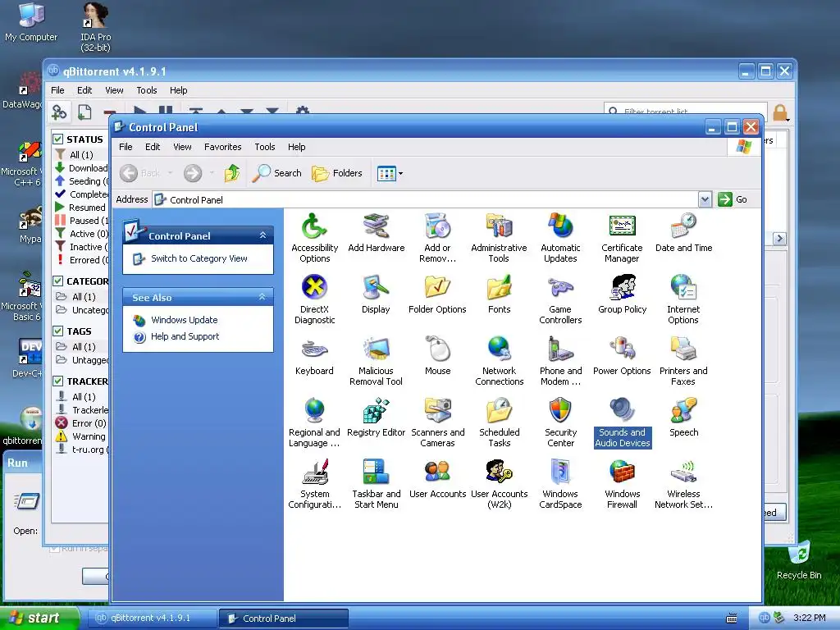Open Group Policy icon
This screenshot has height=630, width=840.
point(622,294)
